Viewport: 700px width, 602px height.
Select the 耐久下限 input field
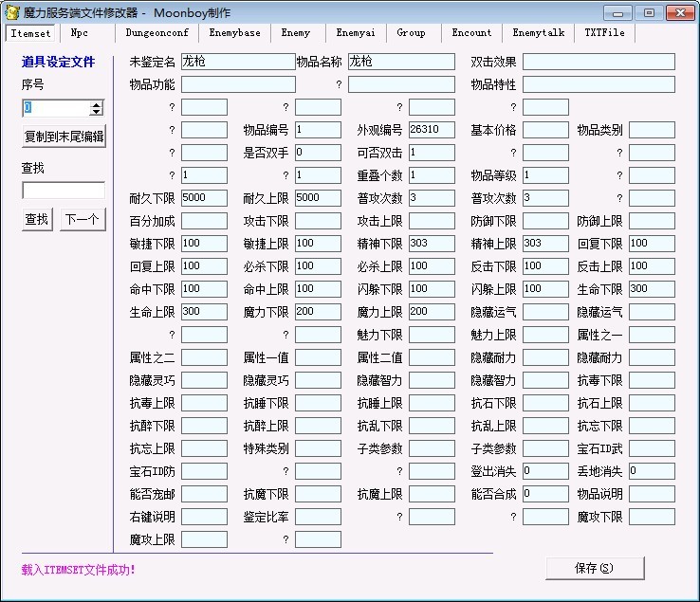pos(204,198)
